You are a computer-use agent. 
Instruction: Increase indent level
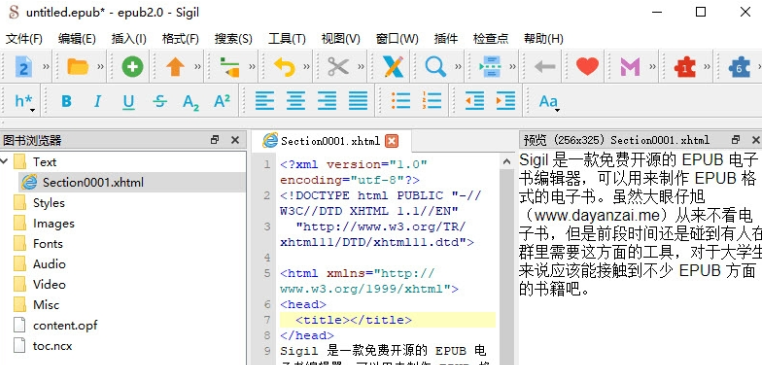tap(506, 101)
